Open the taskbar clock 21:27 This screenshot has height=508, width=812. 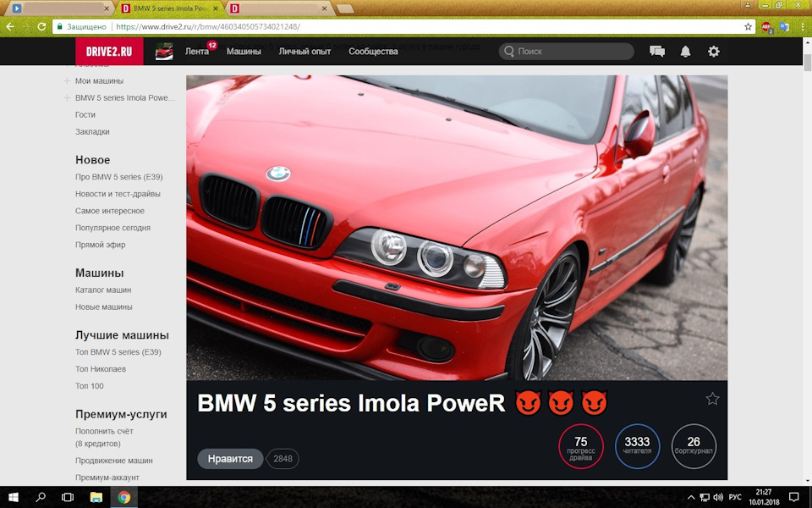pyautogui.click(x=764, y=497)
